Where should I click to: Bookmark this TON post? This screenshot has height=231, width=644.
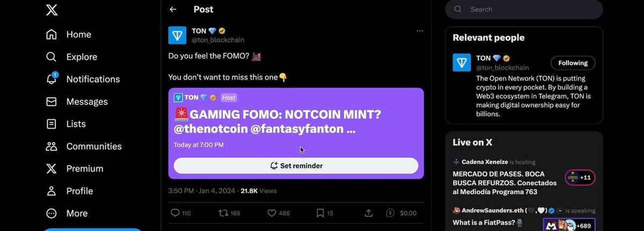click(x=320, y=213)
